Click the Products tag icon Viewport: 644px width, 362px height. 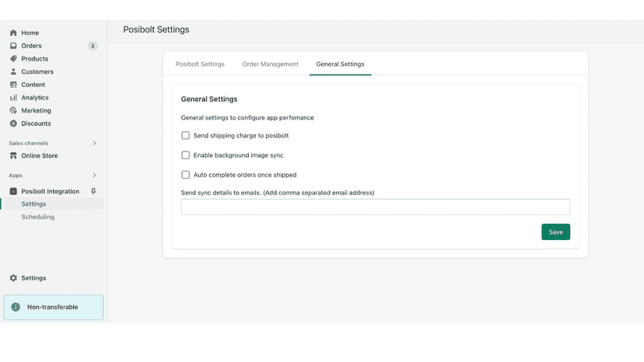(x=13, y=59)
